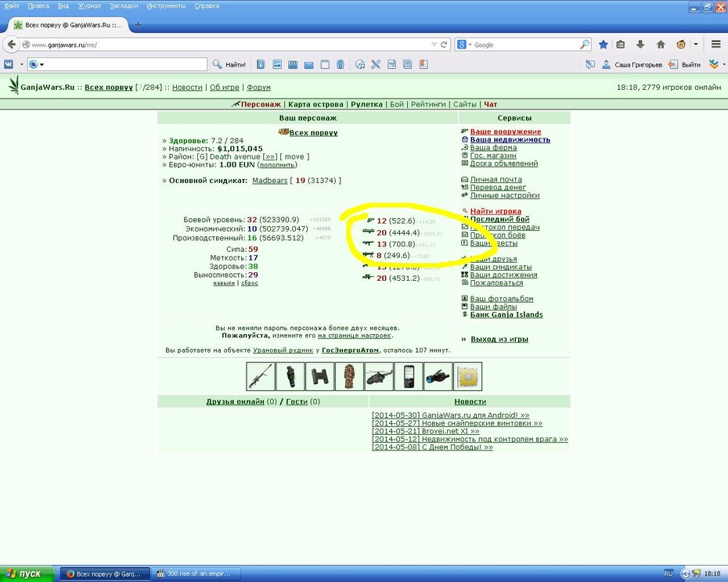Click the Выйти logout icon in the VK toolbar
Image resolution: width=728 pixels, height=582 pixels.
tap(672, 64)
